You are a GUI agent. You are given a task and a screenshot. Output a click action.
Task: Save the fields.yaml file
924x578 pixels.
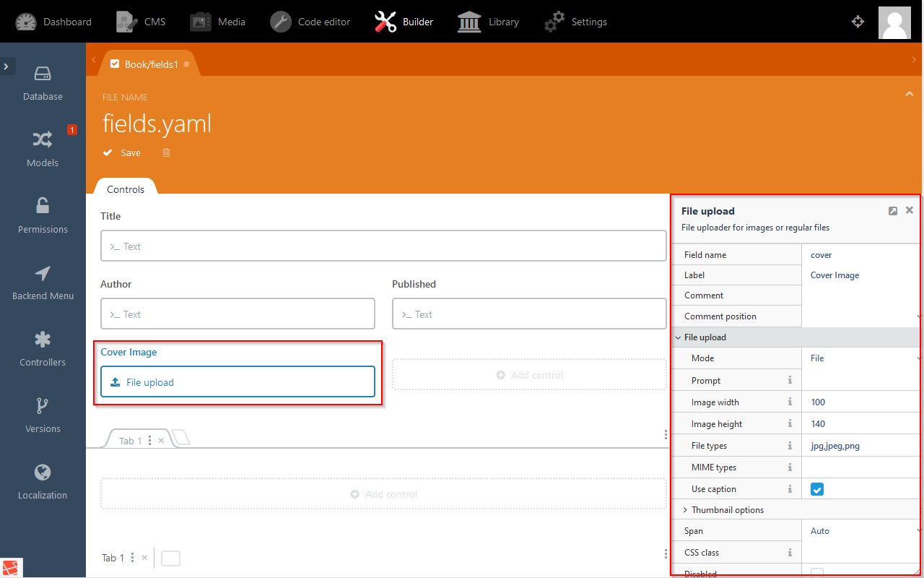click(123, 152)
